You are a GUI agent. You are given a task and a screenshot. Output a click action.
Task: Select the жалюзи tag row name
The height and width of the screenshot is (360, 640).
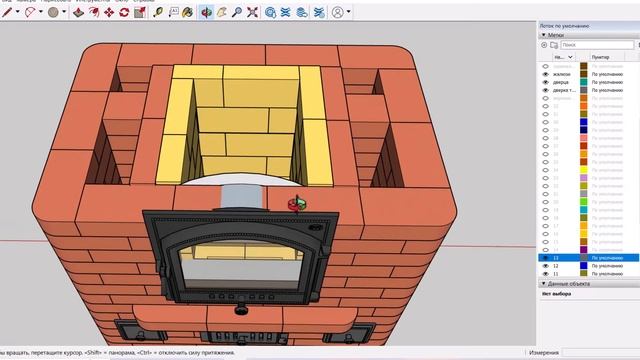tap(562, 74)
